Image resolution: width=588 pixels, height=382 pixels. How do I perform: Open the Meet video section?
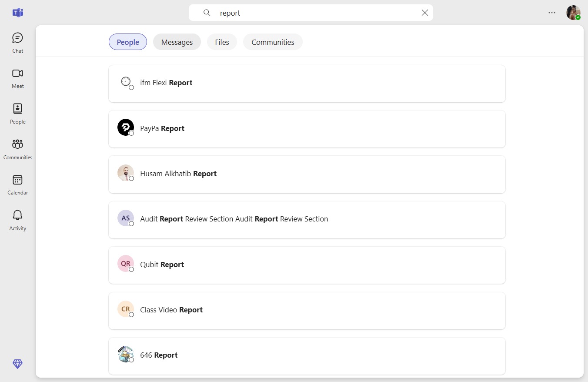(x=17, y=78)
